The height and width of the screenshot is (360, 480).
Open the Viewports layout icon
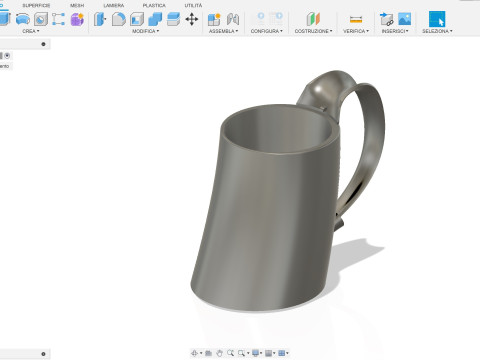pos(282,353)
